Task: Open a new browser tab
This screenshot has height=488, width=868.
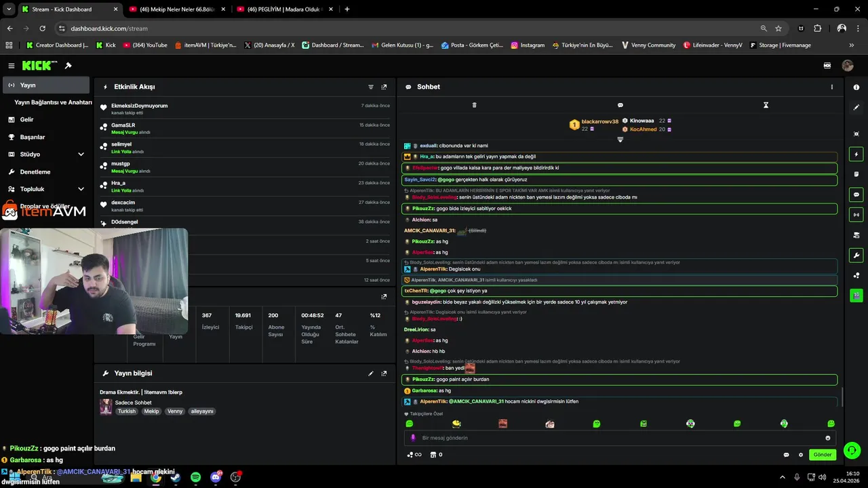Action: pyautogui.click(x=347, y=9)
